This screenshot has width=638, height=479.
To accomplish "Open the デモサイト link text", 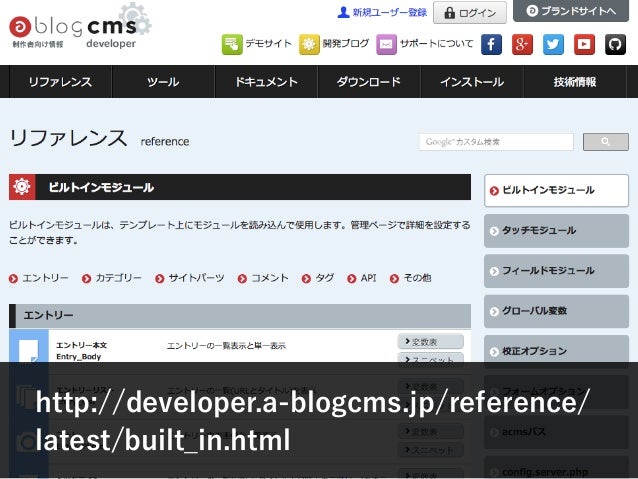I will click(x=268, y=44).
